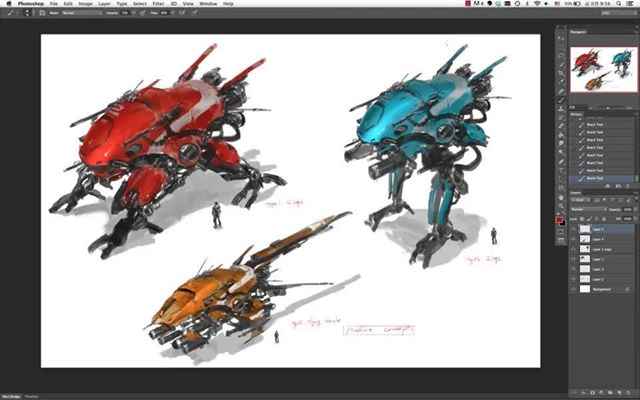Viewport: 640px width, 400px height.
Task: Switch to the Timeline tab
Action: pyautogui.click(x=31, y=397)
